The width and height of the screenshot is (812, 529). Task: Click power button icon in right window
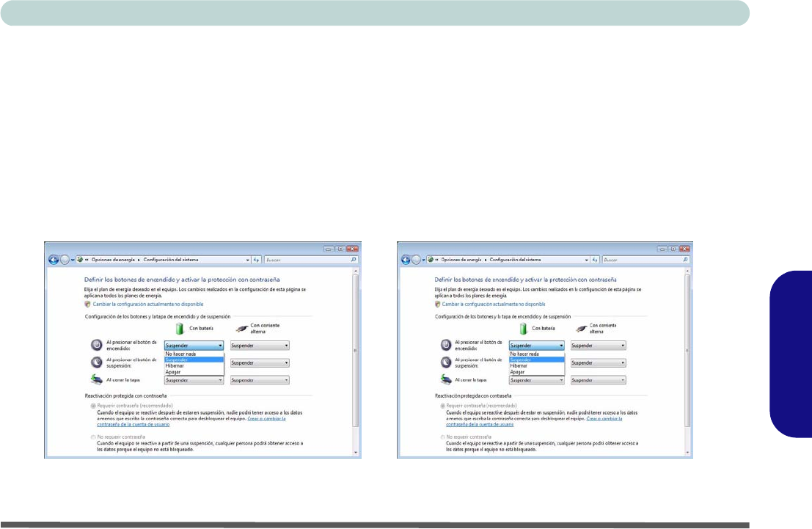[x=446, y=345]
